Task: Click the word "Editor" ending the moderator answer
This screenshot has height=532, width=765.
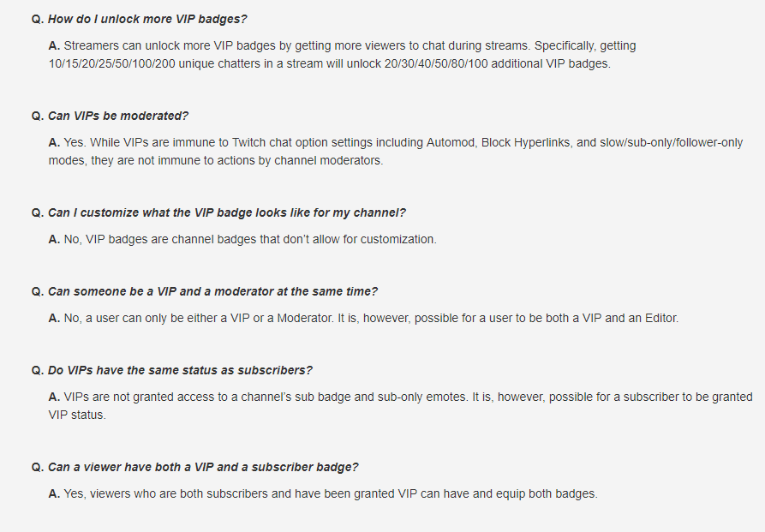Action: (x=659, y=318)
